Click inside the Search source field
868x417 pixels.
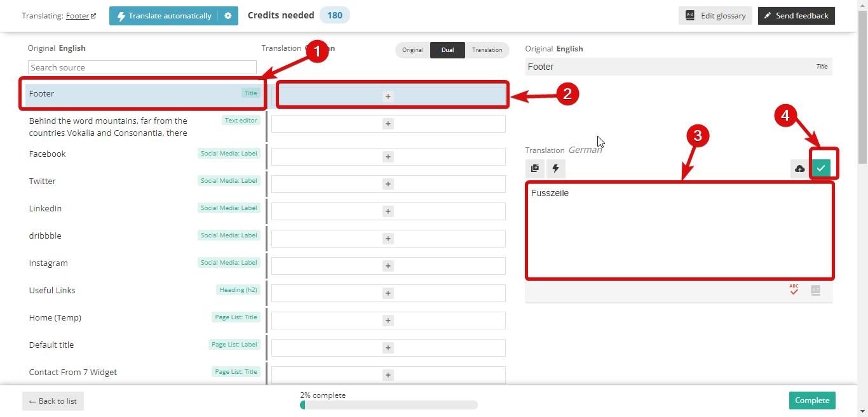click(x=142, y=67)
